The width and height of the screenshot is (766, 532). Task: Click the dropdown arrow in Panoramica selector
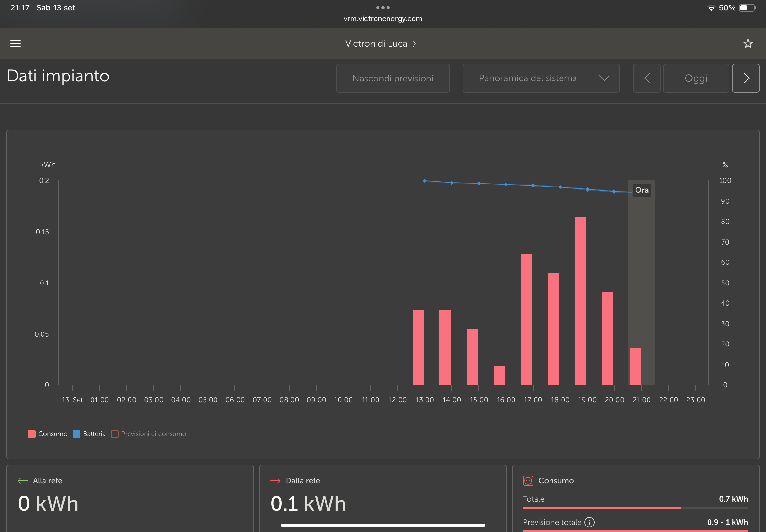(604, 78)
